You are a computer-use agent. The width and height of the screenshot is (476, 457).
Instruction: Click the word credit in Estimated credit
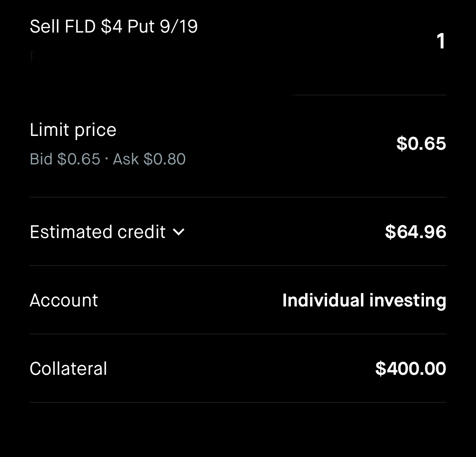142,232
